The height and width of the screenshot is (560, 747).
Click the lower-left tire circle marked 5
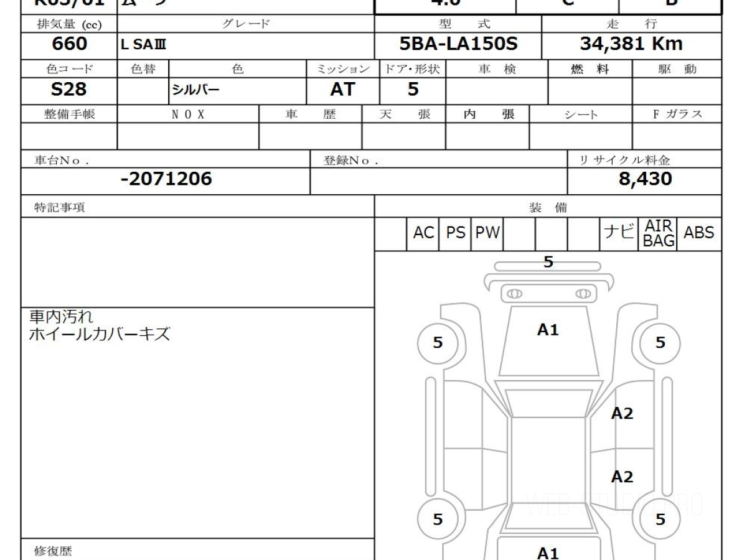[x=438, y=520]
